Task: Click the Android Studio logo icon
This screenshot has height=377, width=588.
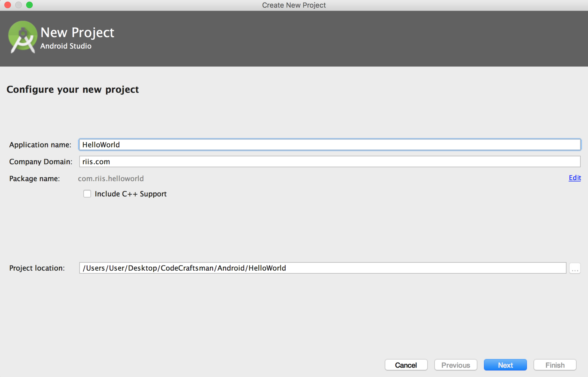Action: pyautogui.click(x=22, y=37)
